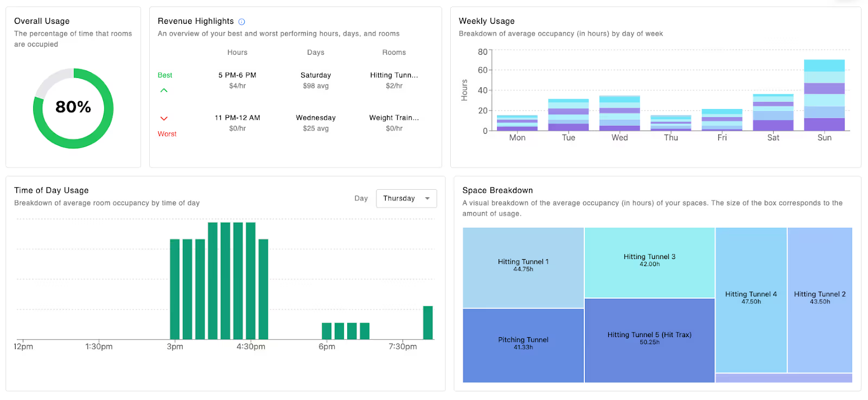The image size is (868, 400).
Task: Click the 'Weight Train...' worst room value
Action: [x=394, y=118]
